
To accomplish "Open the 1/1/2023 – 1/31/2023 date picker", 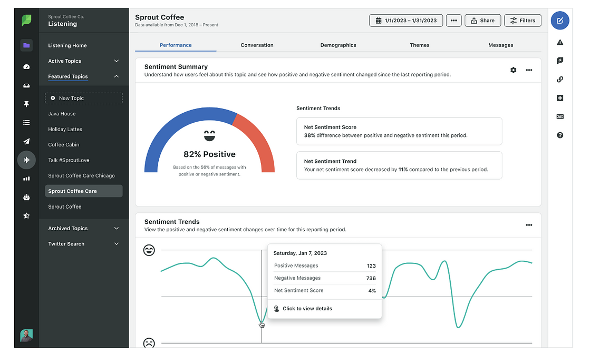I will [406, 21].
